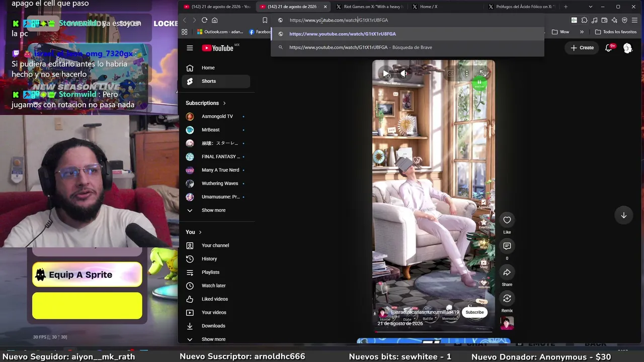Expand the Subscriptions section chevron
The width and height of the screenshot is (644, 362).
point(224,103)
